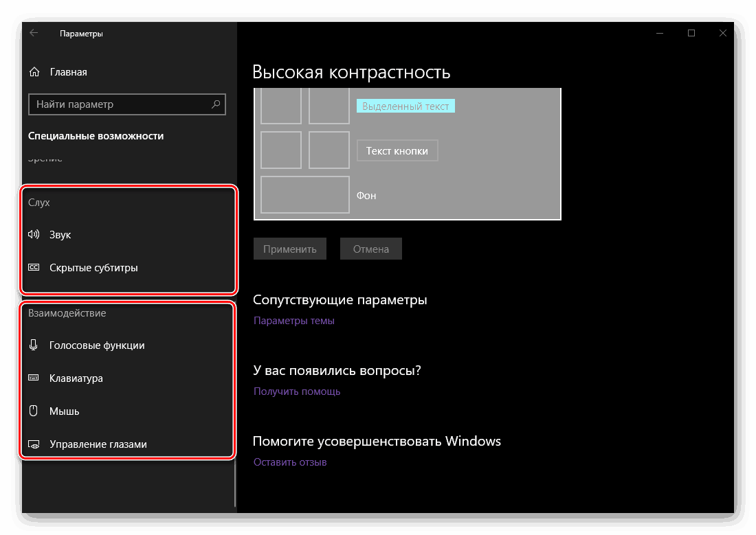Viewport: 756px width, 535px height.
Task: Pick the Текст кнопки color sample
Action: (x=397, y=151)
